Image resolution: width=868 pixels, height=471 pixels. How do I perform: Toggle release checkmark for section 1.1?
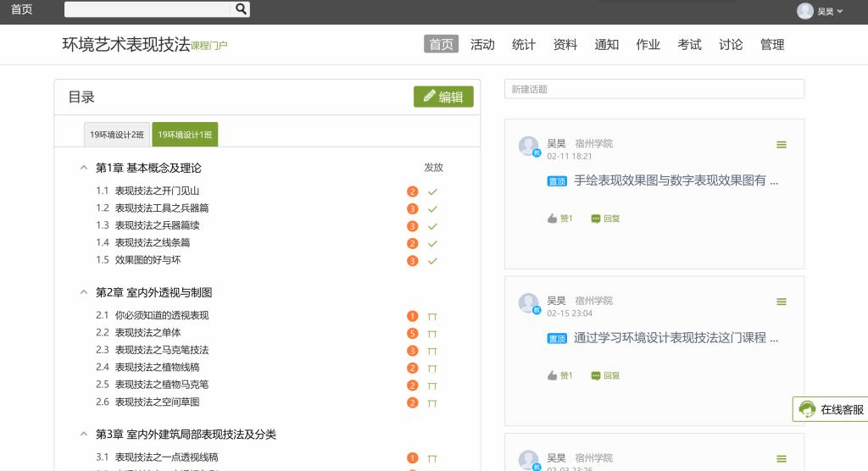(x=432, y=191)
